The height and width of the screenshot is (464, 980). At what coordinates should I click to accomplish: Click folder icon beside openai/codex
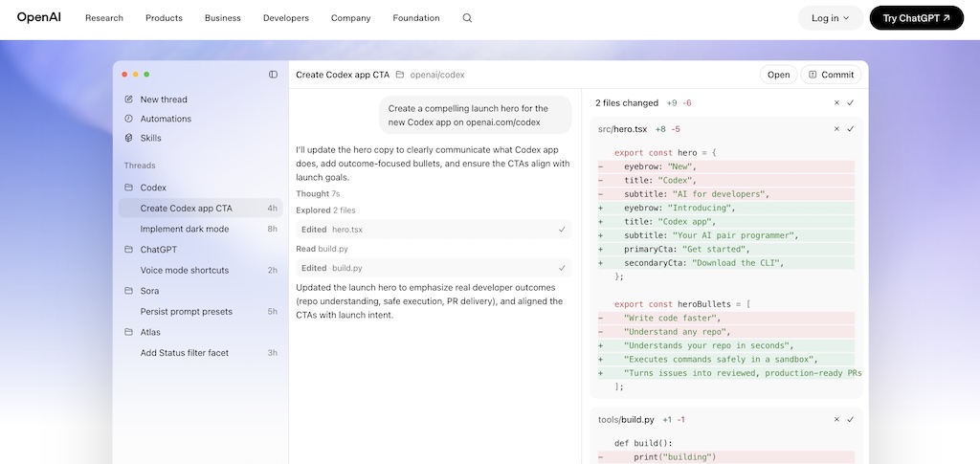[400, 75]
